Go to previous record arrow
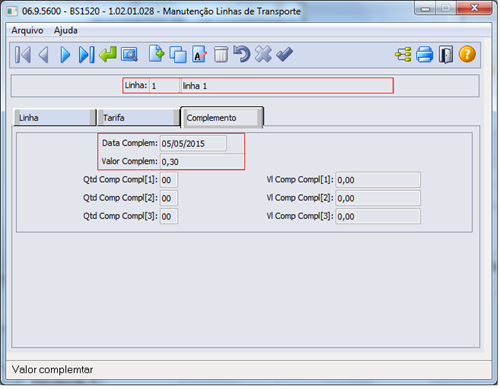Viewport: 500px width, 389px height. [44, 55]
